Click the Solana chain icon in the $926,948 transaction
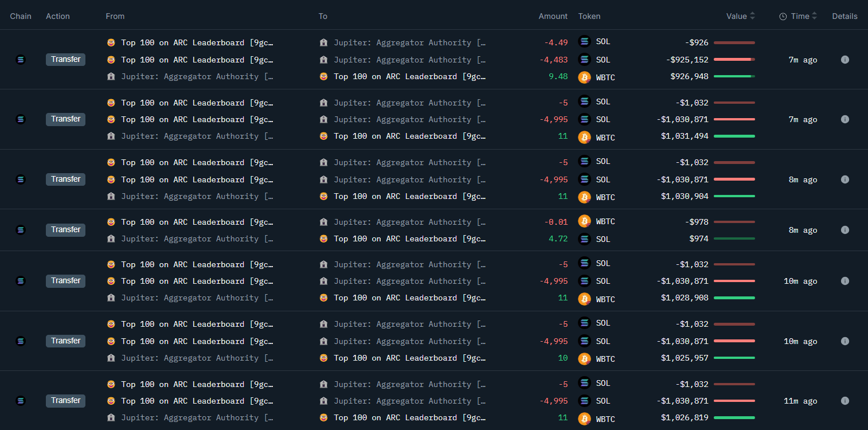The height and width of the screenshot is (430, 868). click(x=21, y=60)
